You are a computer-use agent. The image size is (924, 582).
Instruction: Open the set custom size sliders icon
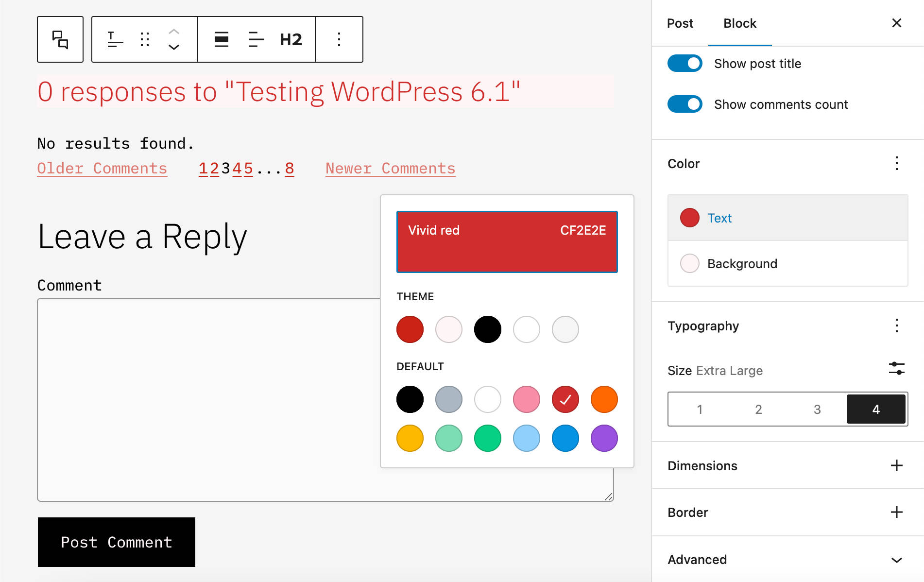896,368
